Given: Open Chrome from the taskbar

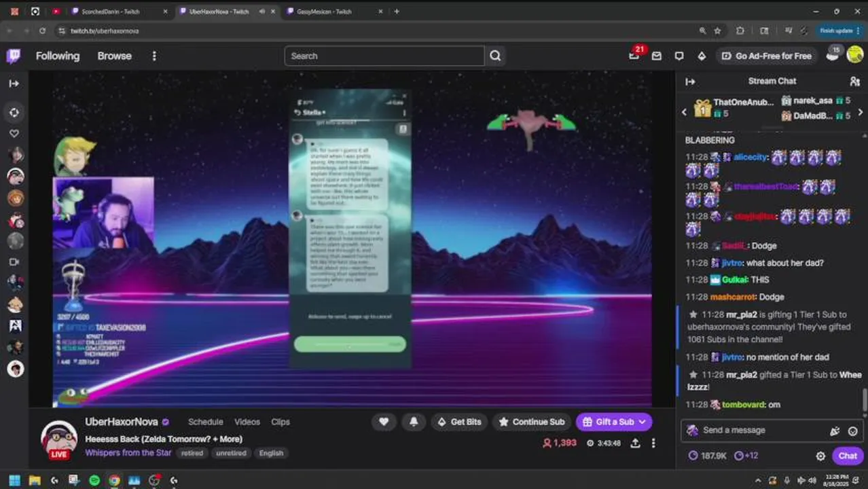Looking at the screenshot, I should (x=114, y=480).
